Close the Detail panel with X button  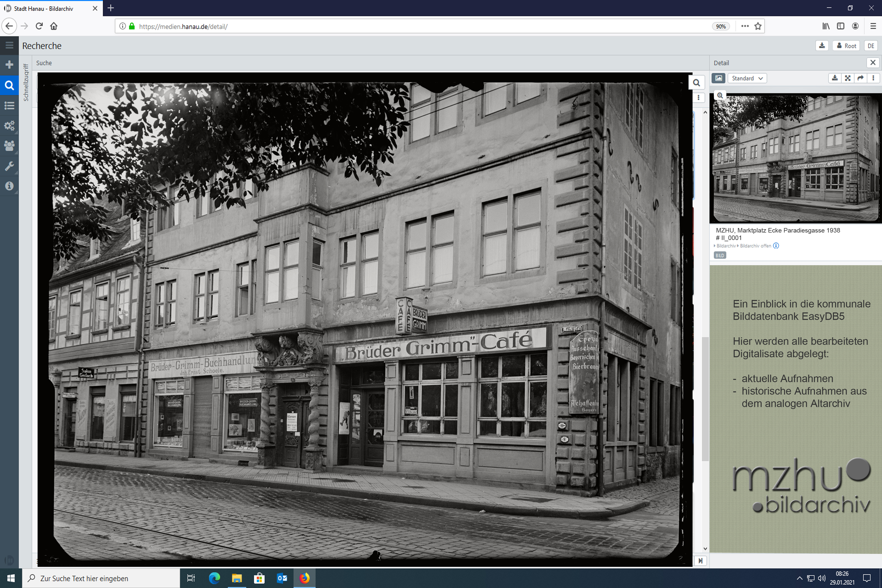click(x=873, y=63)
